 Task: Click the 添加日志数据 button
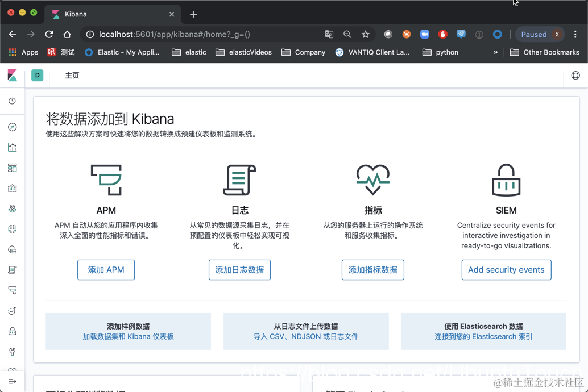pos(239,270)
